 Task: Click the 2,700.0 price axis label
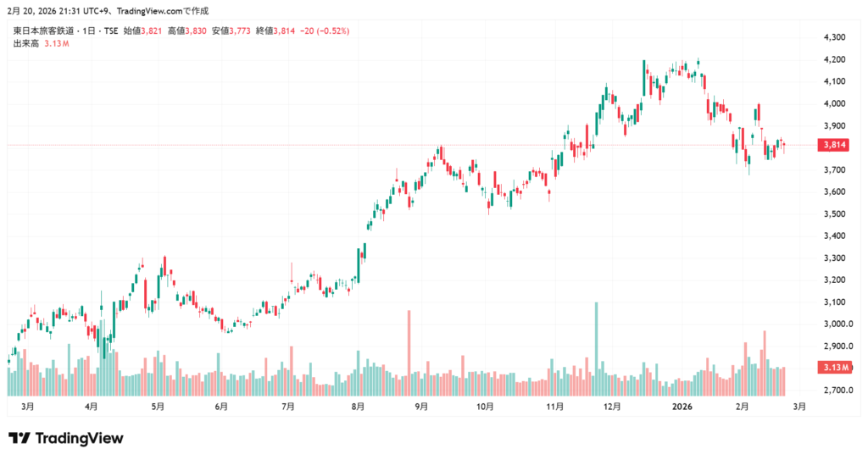838,391
